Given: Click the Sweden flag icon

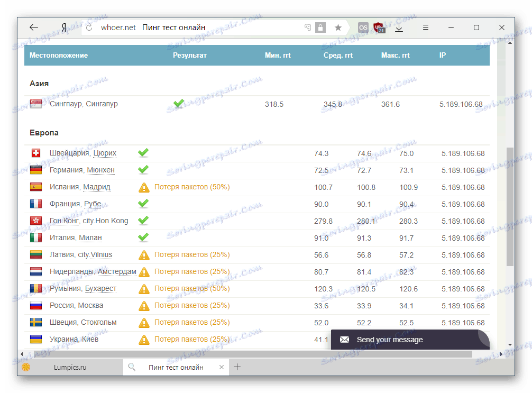Looking at the screenshot, I should click(35, 323).
